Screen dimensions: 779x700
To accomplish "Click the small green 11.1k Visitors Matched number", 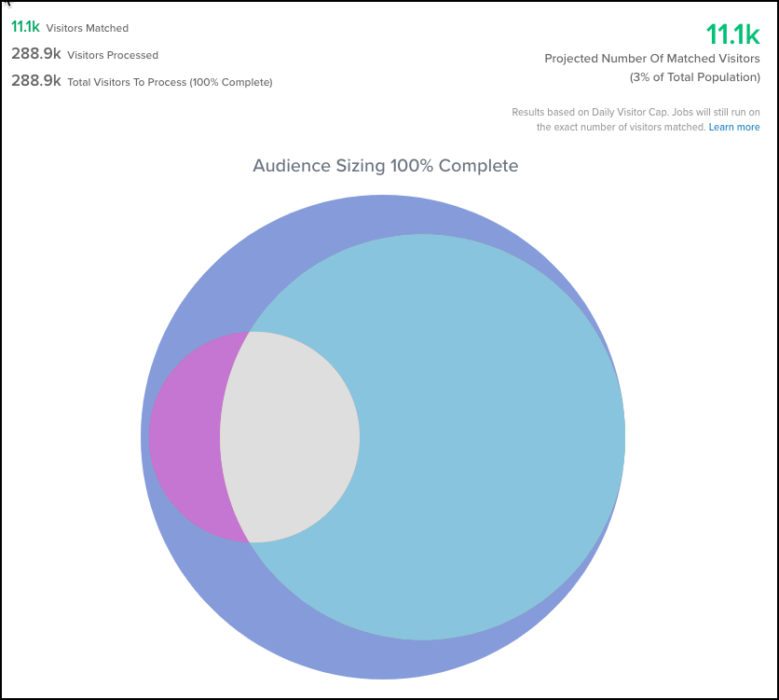I will coord(25,28).
